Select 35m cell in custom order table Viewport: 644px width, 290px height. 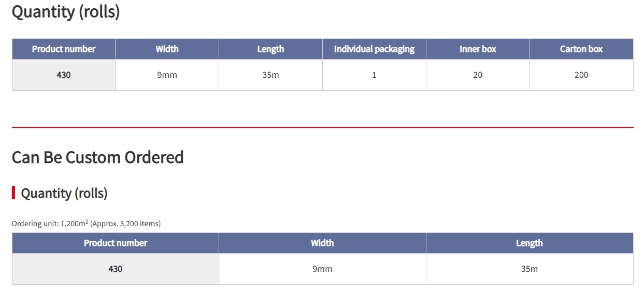click(x=529, y=269)
